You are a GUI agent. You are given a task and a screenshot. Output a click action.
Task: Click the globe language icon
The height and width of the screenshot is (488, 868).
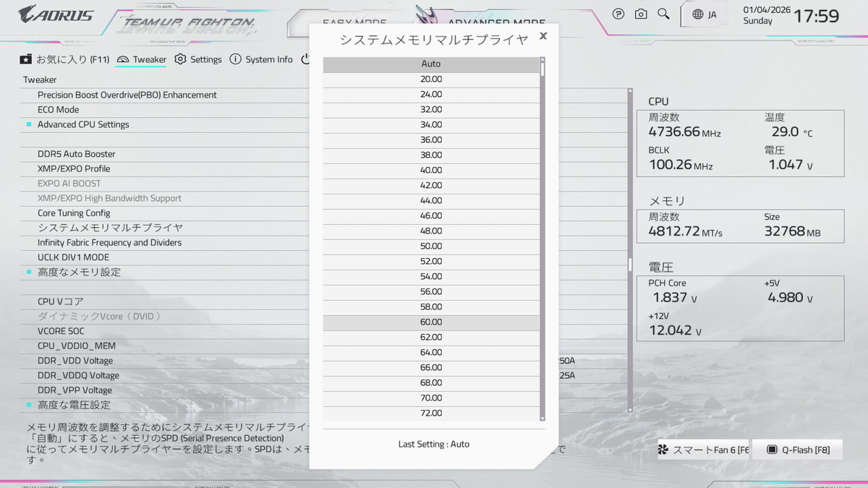[697, 14]
